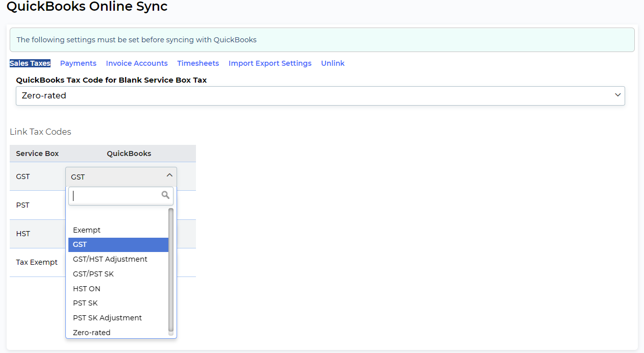Image resolution: width=644 pixels, height=353 pixels.
Task: Switch to the Payments tab
Action: click(78, 63)
